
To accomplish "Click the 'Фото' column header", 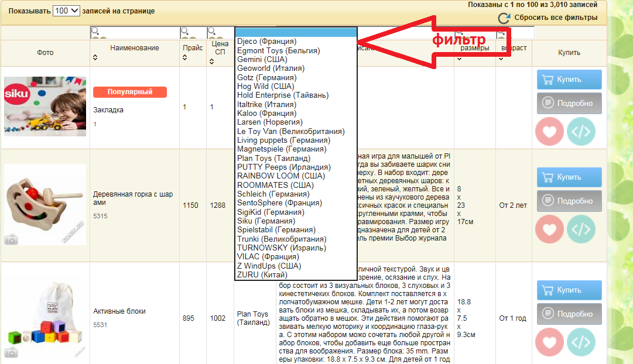I will (x=45, y=53).
